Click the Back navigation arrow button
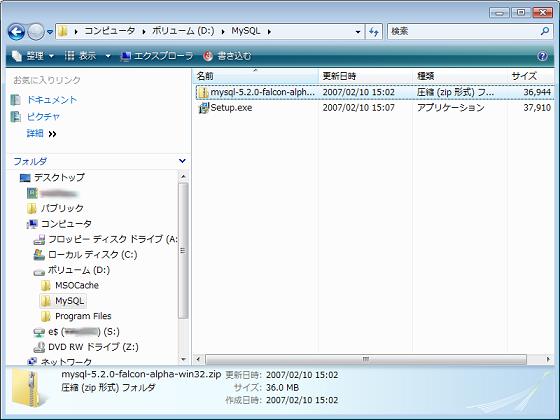 [x=16, y=32]
